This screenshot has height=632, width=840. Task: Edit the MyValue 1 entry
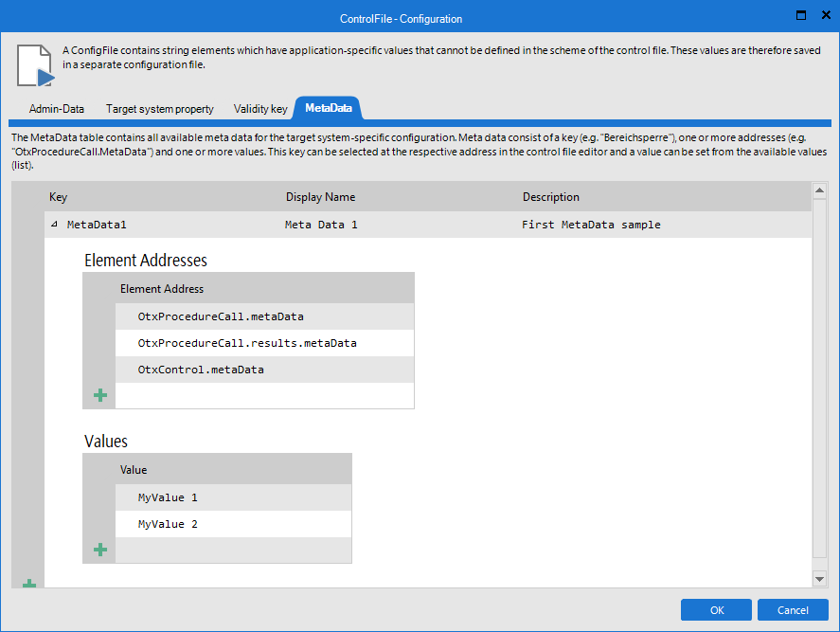168,497
